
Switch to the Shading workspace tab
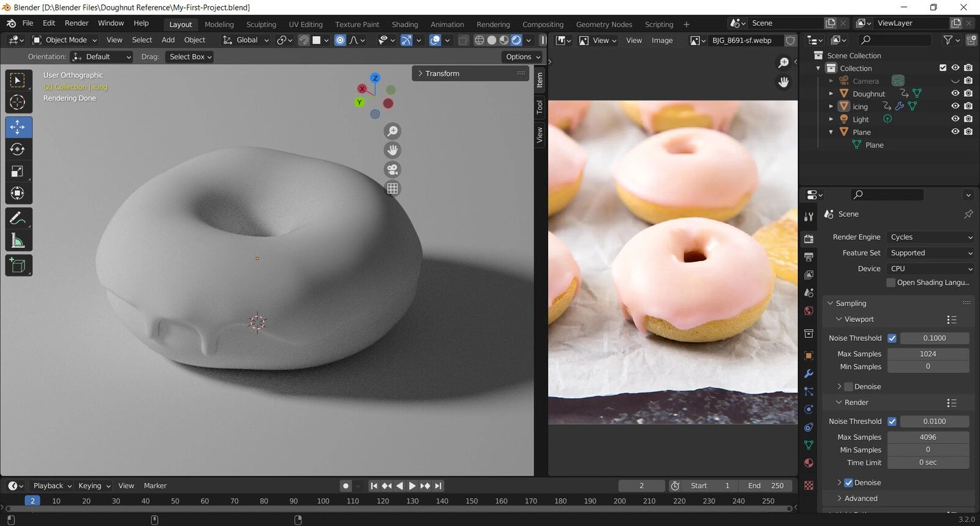[404, 25]
